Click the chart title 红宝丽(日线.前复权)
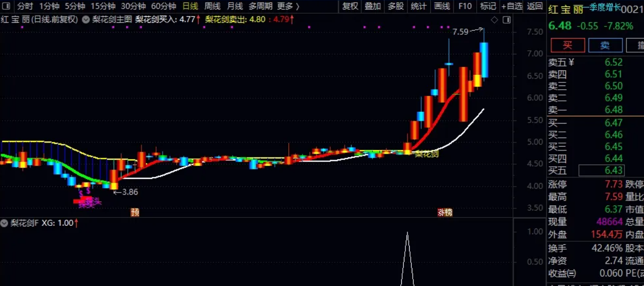 (x=40, y=20)
